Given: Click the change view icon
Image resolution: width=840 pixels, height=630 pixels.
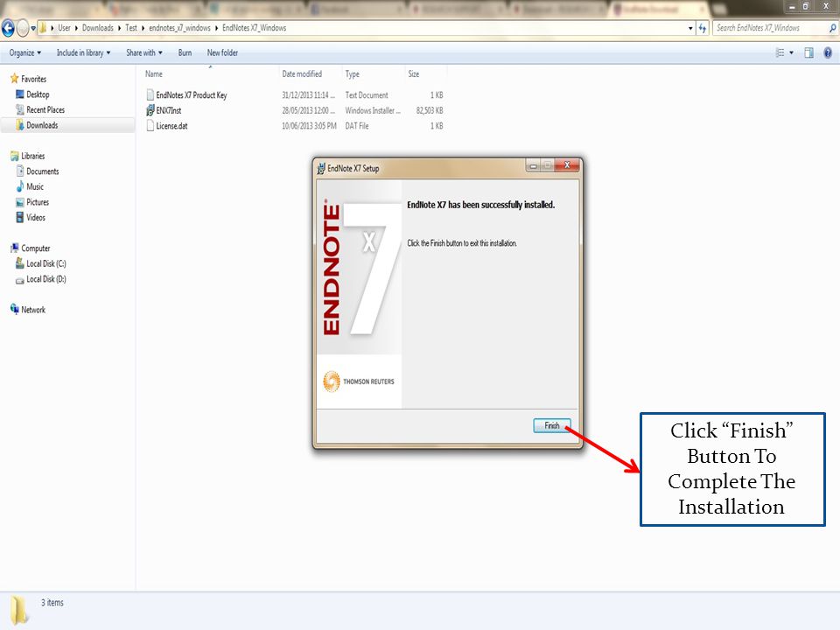Looking at the screenshot, I should (x=780, y=52).
